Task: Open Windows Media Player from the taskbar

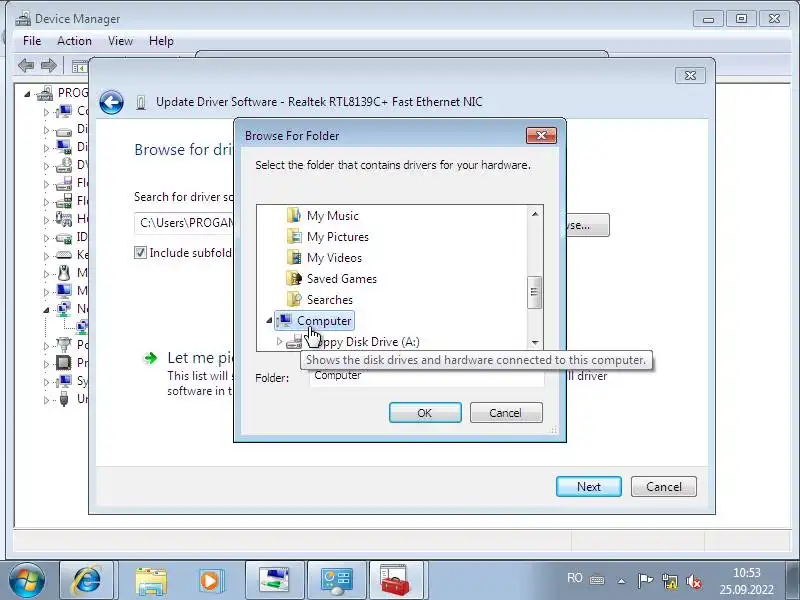Action: pyautogui.click(x=210, y=580)
